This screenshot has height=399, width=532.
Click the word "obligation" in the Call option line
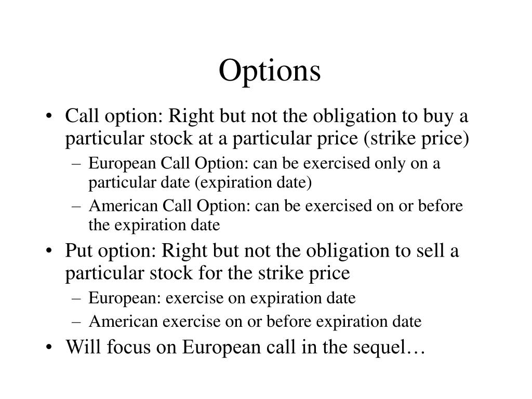[x=354, y=116]
